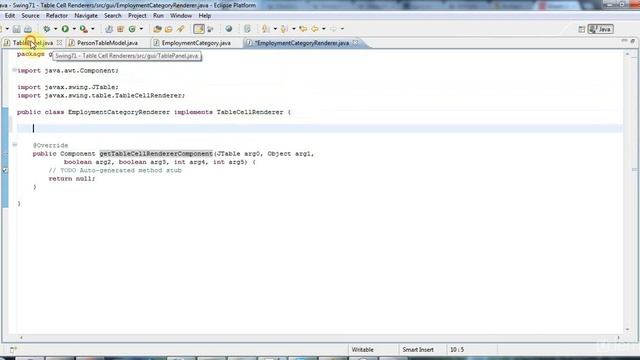The height and width of the screenshot is (360, 640).
Task: Click the Show Whitespace Characters icon
Action: tap(247, 29)
